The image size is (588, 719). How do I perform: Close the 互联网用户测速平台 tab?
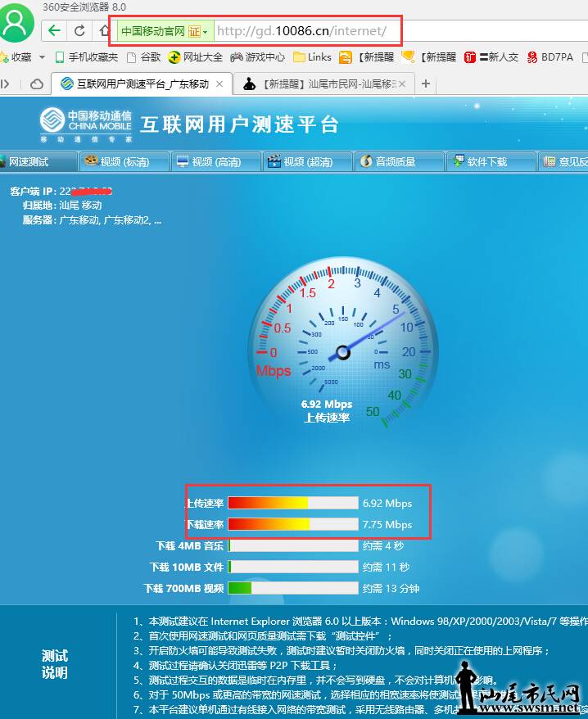click(219, 84)
